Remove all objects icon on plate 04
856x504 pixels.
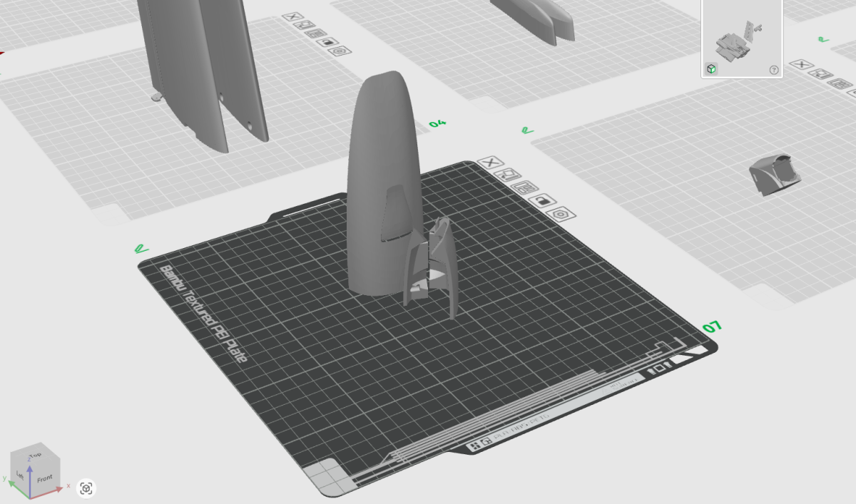(291, 16)
